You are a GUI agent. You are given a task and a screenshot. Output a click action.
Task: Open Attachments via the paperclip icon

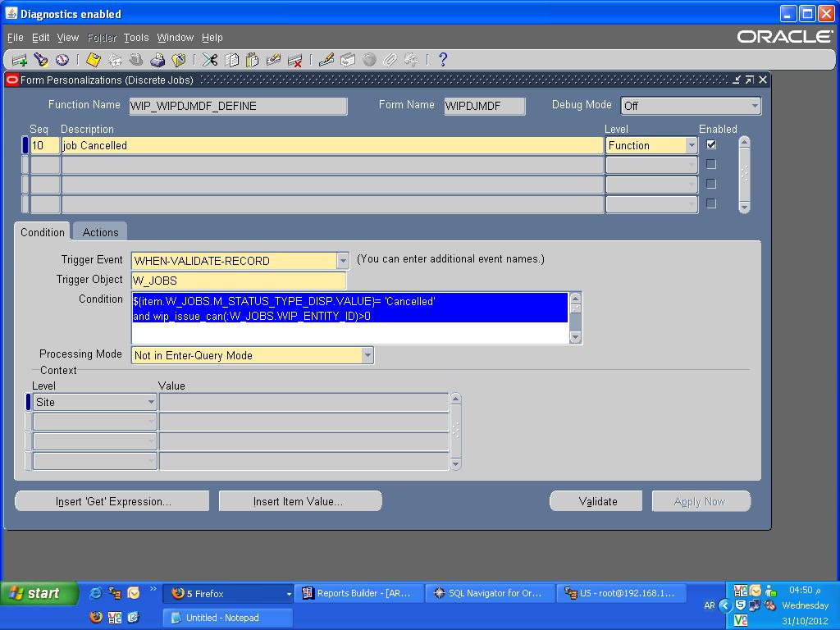click(387, 59)
